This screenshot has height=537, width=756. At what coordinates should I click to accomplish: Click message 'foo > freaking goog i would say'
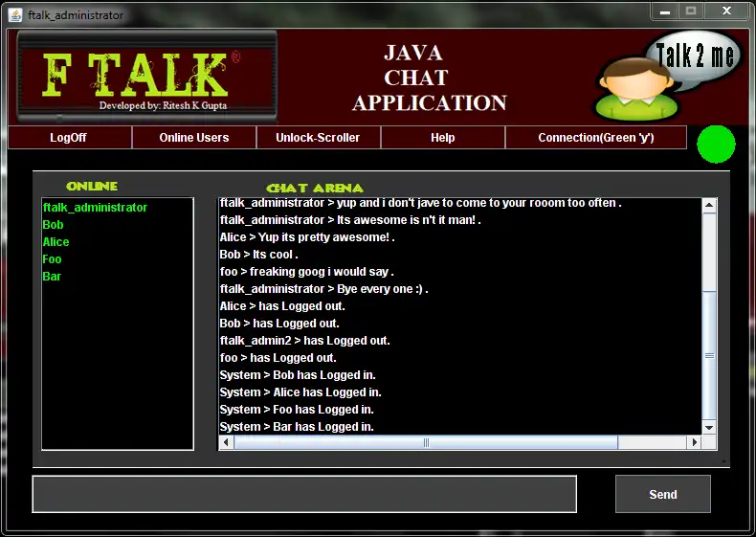306,272
